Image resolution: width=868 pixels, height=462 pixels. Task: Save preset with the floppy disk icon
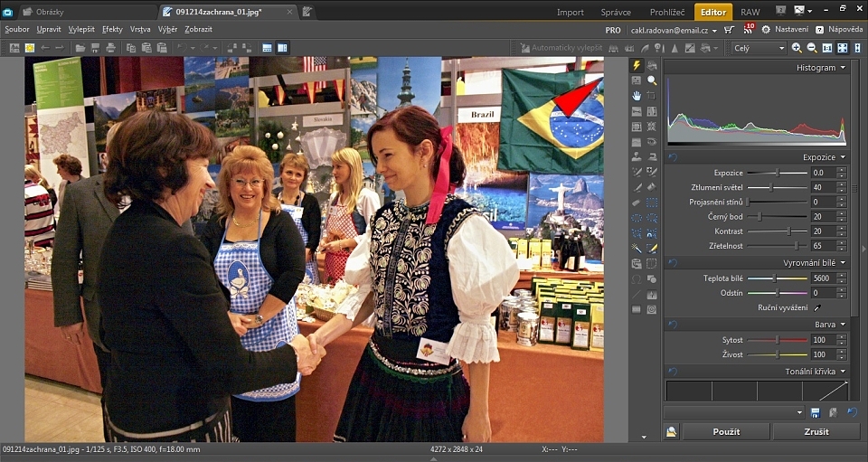[816, 412]
